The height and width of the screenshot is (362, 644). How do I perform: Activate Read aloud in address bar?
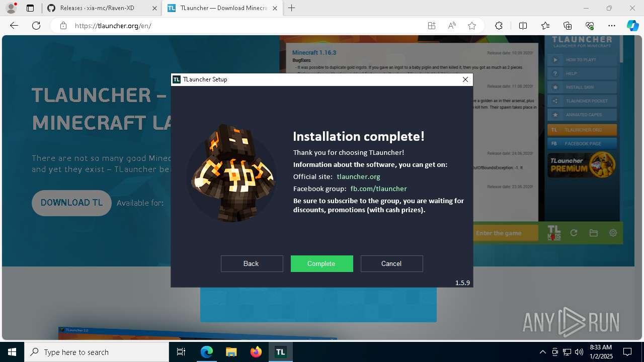[x=452, y=26]
